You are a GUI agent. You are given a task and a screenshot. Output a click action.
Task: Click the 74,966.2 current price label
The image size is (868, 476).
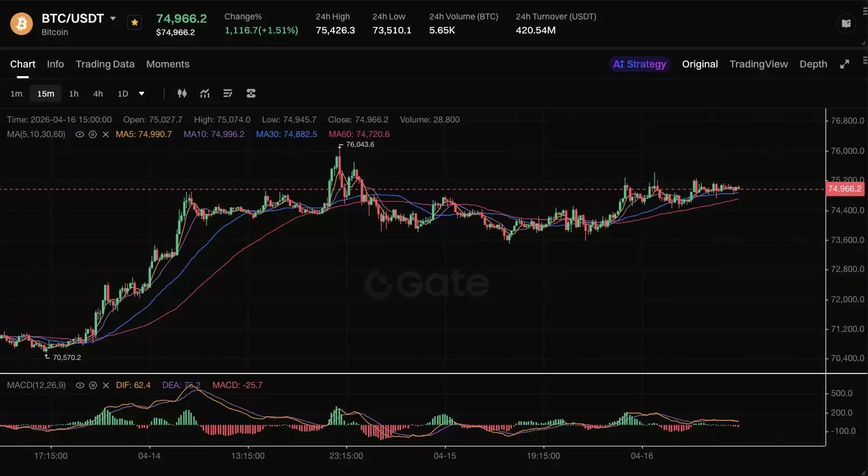(x=845, y=189)
